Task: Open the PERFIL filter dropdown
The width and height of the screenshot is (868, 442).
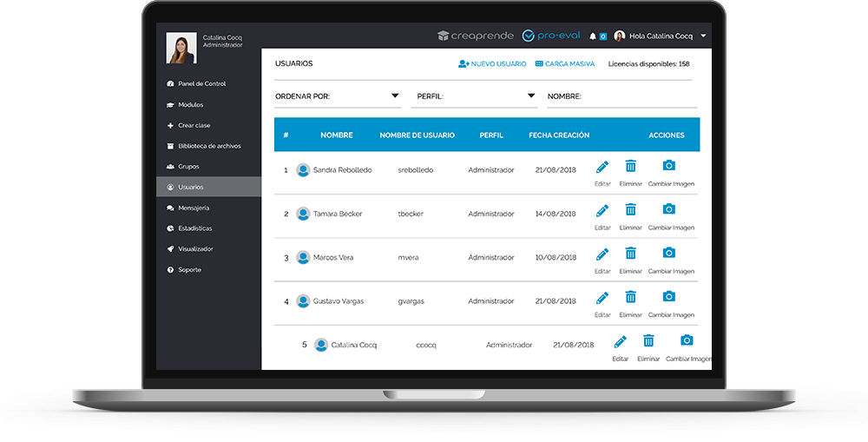Action: [x=531, y=96]
